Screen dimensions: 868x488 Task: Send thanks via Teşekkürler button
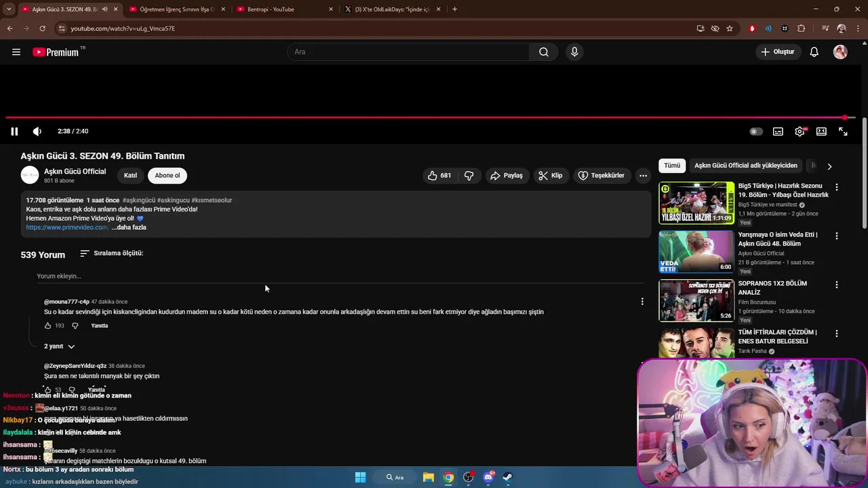[x=601, y=176]
